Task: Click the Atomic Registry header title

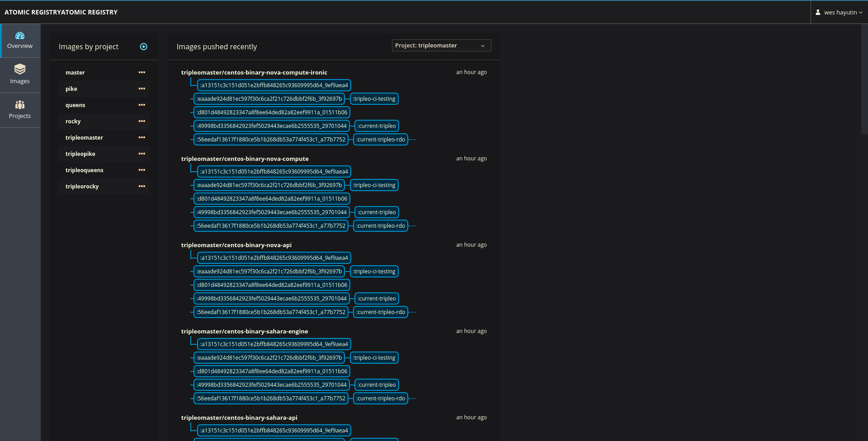Action: click(61, 12)
